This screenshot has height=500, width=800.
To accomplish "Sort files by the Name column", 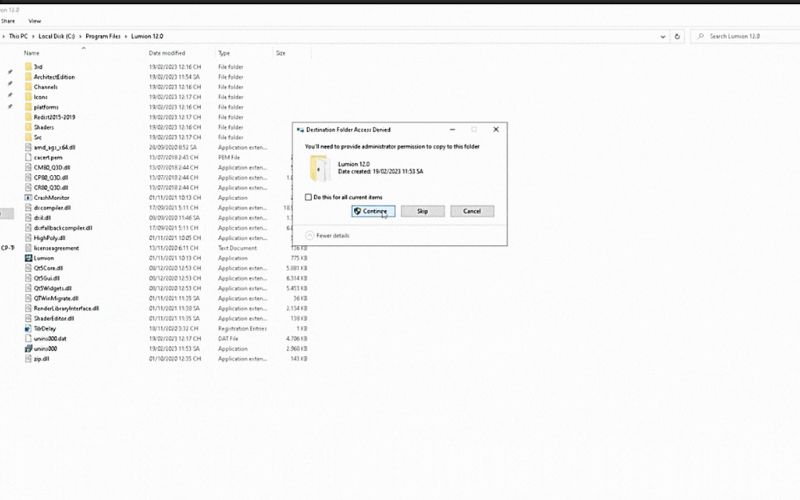I will click(x=32, y=53).
